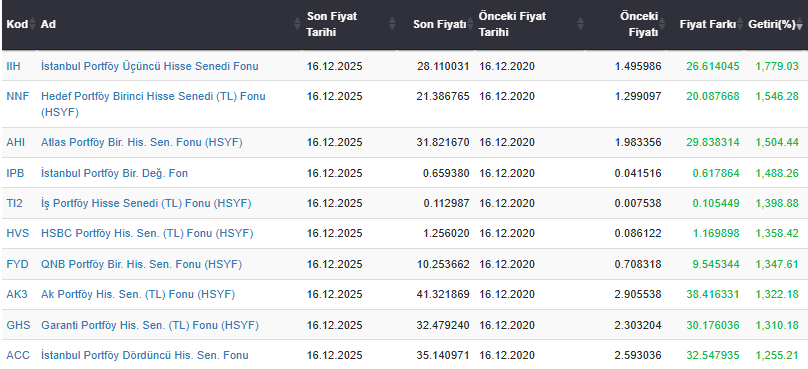Open İstanbul Portföy Dördüncü His. Sen. Fonu

tap(145, 356)
